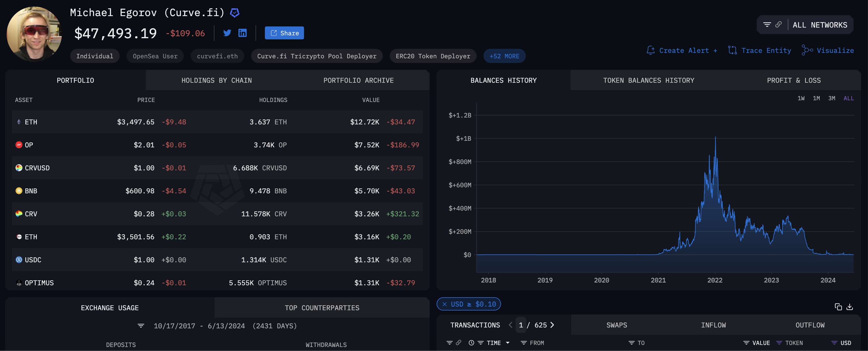Set chart range to 1M
868x351 pixels.
point(816,98)
